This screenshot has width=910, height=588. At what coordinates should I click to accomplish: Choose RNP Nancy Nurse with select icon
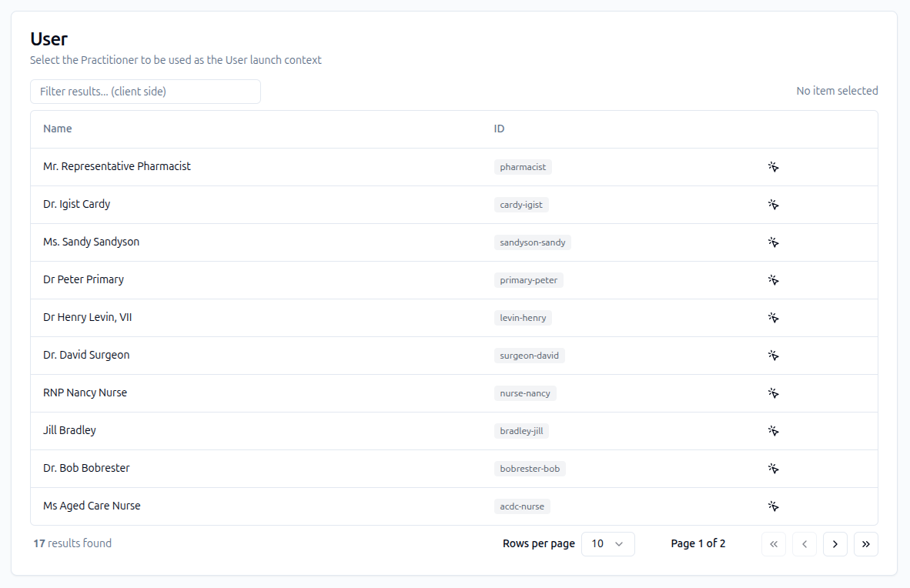774,393
